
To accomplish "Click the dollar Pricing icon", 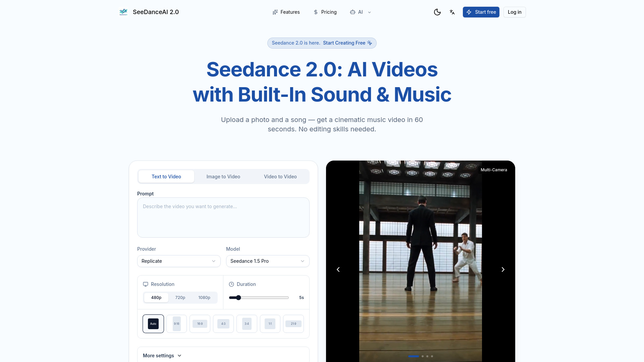I will click(316, 12).
